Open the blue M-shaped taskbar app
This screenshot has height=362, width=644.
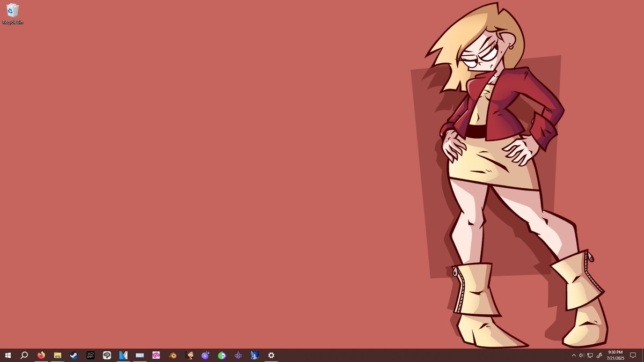click(123, 355)
